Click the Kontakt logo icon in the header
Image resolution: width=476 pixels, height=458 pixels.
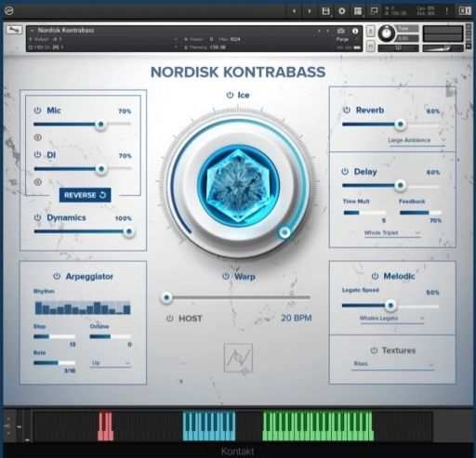tap(9, 11)
